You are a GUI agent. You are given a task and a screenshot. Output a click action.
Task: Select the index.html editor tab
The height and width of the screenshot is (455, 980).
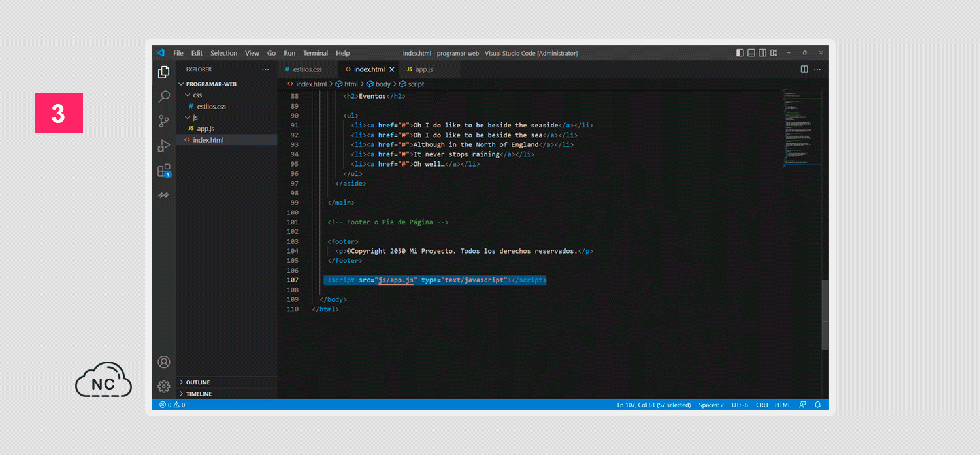368,69
